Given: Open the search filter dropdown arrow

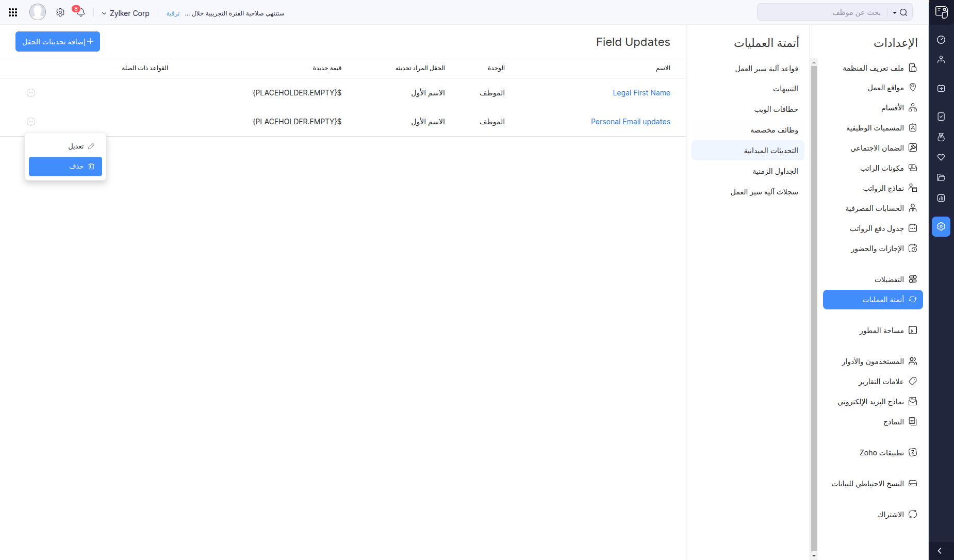Looking at the screenshot, I should click(895, 13).
